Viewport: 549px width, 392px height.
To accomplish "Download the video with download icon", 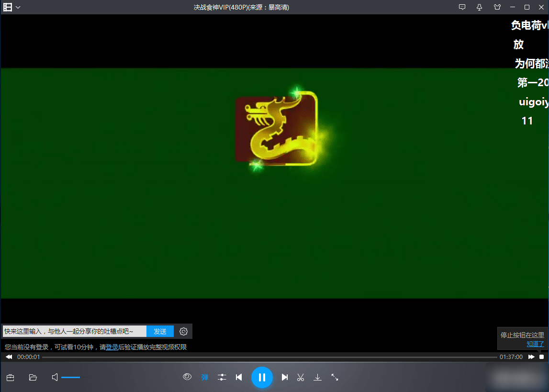I will pyautogui.click(x=317, y=377).
